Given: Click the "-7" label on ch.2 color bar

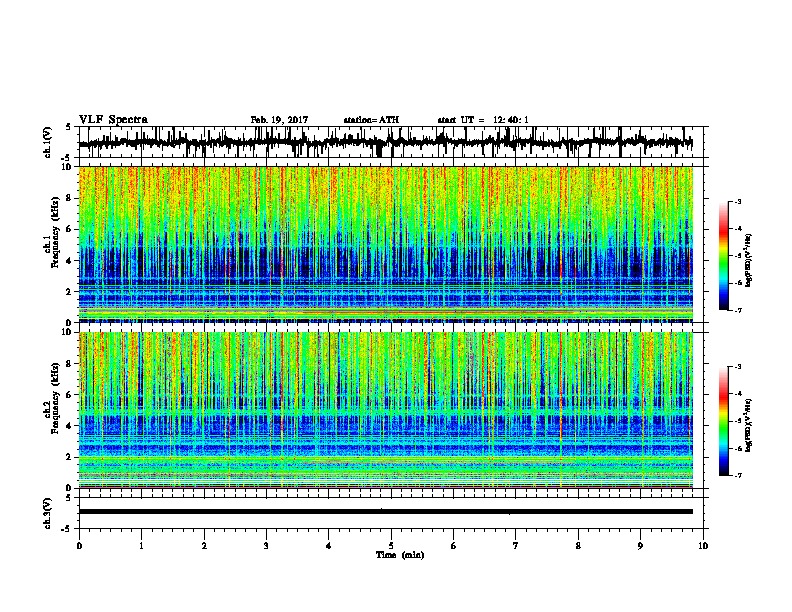Looking at the screenshot, I should point(737,476).
